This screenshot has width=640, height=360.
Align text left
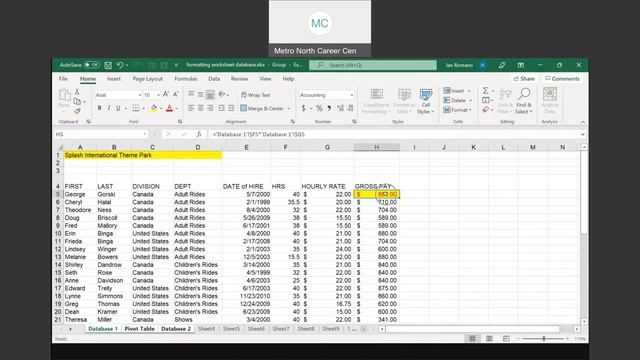pos(191,108)
